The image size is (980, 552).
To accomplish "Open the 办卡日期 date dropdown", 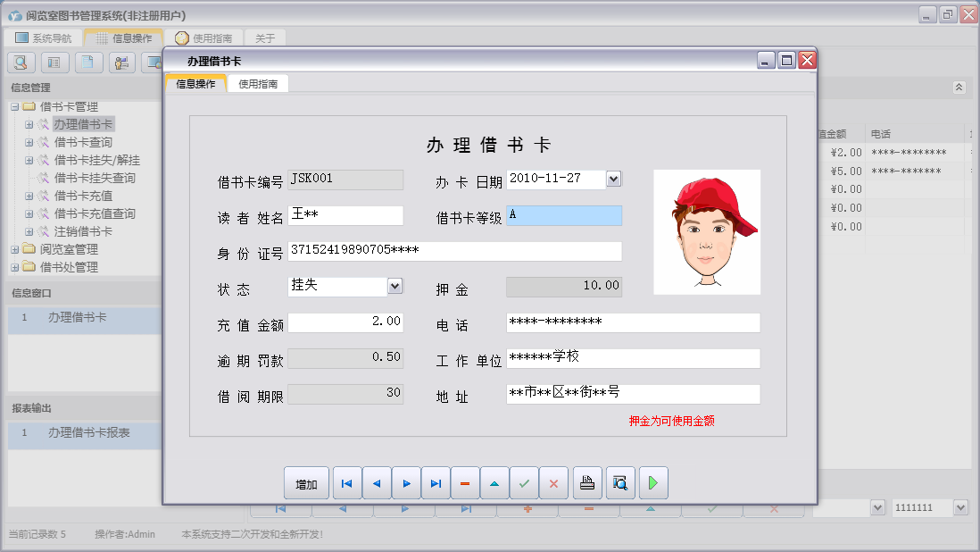I will [x=613, y=179].
